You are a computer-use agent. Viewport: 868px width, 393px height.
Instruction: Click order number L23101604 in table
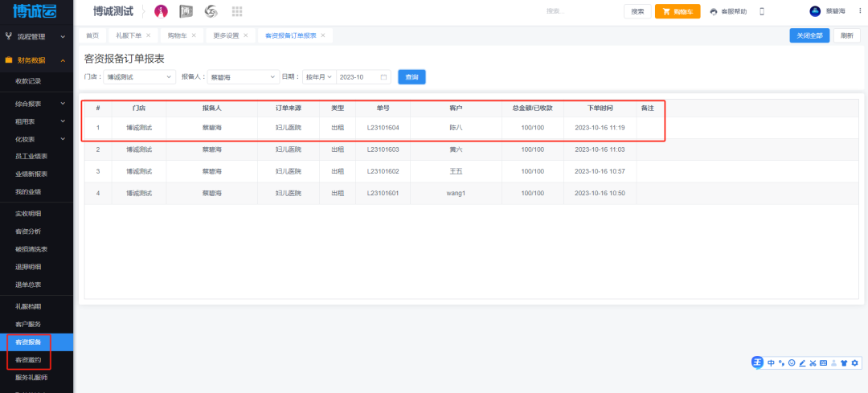(x=383, y=127)
